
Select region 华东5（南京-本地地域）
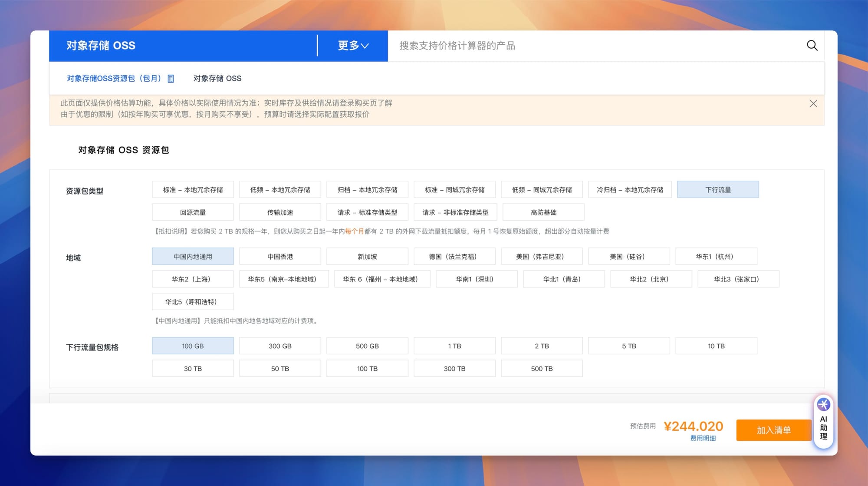pos(284,279)
